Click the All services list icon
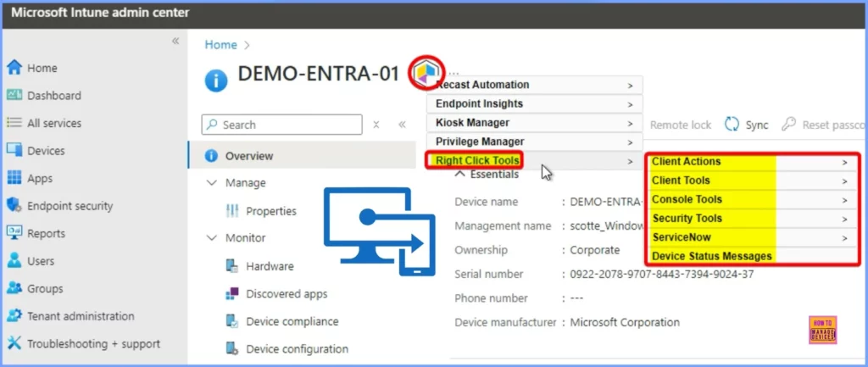The width and height of the screenshot is (868, 367). [x=14, y=123]
